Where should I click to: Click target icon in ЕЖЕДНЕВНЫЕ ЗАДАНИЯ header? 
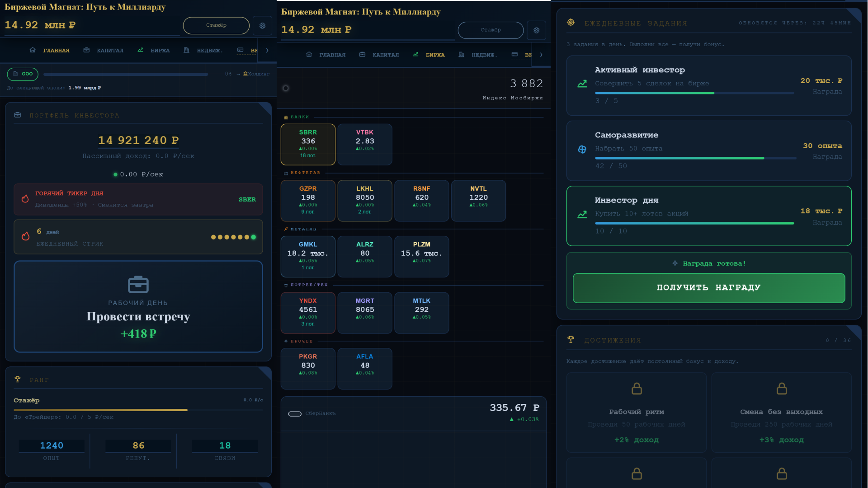pos(571,22)
